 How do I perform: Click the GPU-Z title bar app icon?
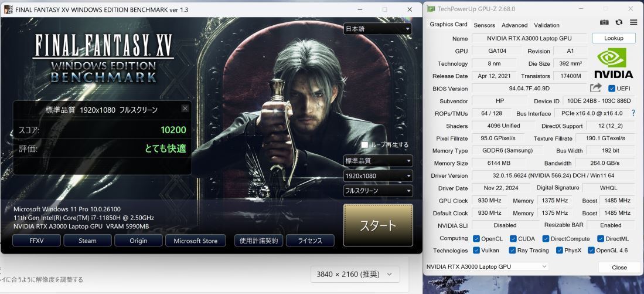pyautogui.click(x=431, y=9)
